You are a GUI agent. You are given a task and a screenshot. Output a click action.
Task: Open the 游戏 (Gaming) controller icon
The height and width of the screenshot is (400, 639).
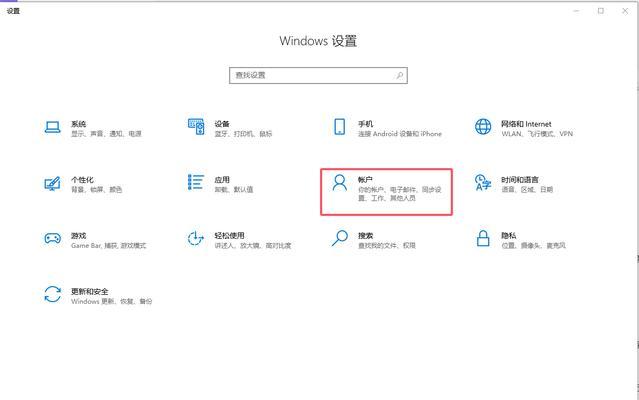53,238
